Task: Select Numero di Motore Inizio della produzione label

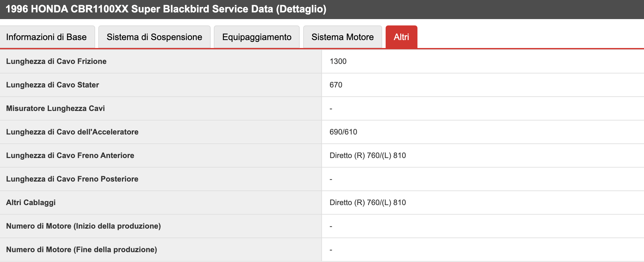Action: (x=83, y=226)
